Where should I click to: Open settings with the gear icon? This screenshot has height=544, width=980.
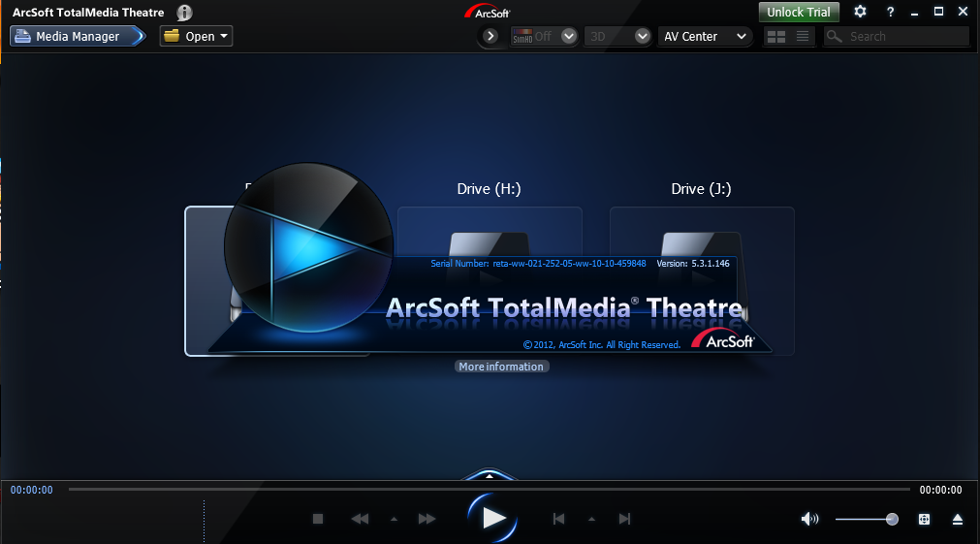click(x=861, y=12)
